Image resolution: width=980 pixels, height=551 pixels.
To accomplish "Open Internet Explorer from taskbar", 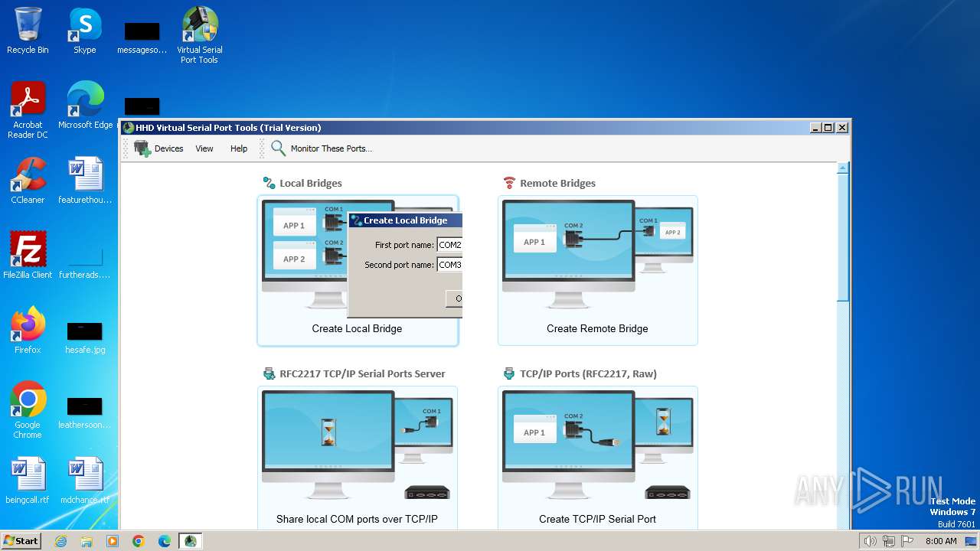I will click(60, 541).
